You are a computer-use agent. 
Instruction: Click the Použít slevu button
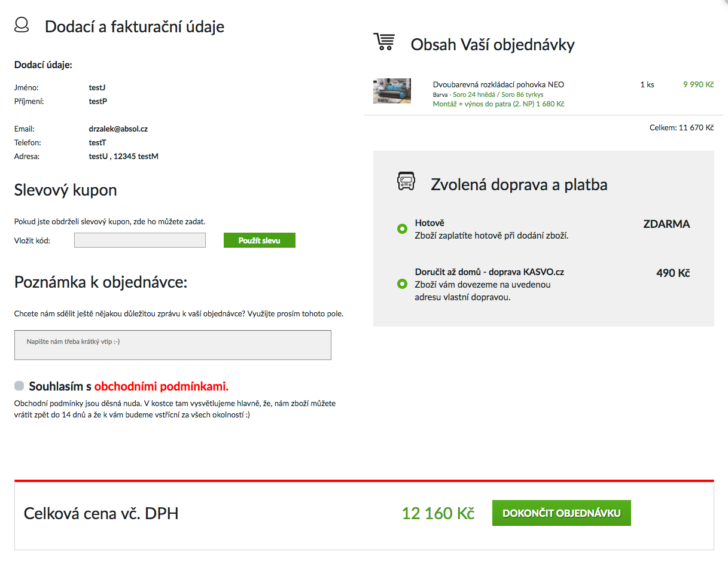(x=260, y=240)
